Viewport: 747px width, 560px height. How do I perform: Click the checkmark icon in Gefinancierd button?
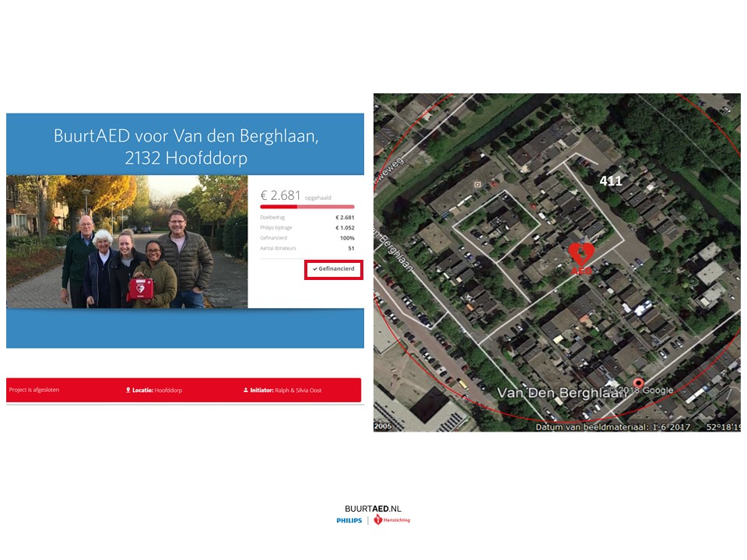(314, 268)
